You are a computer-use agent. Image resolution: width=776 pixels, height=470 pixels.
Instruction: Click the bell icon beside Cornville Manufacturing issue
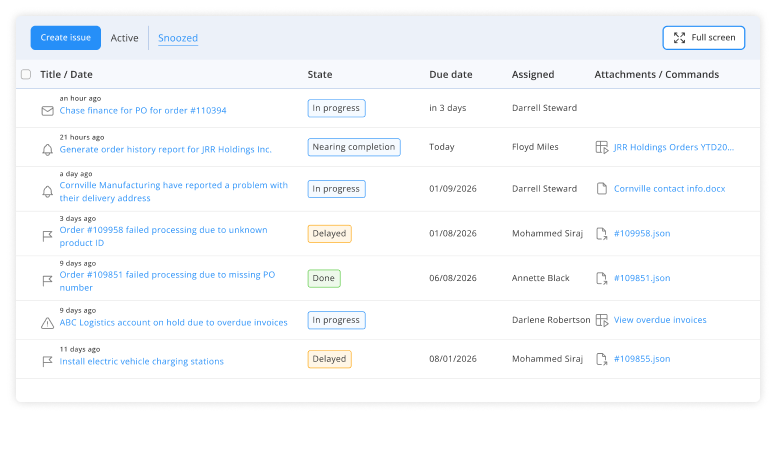pyautogui.click(x=48, y=191)
